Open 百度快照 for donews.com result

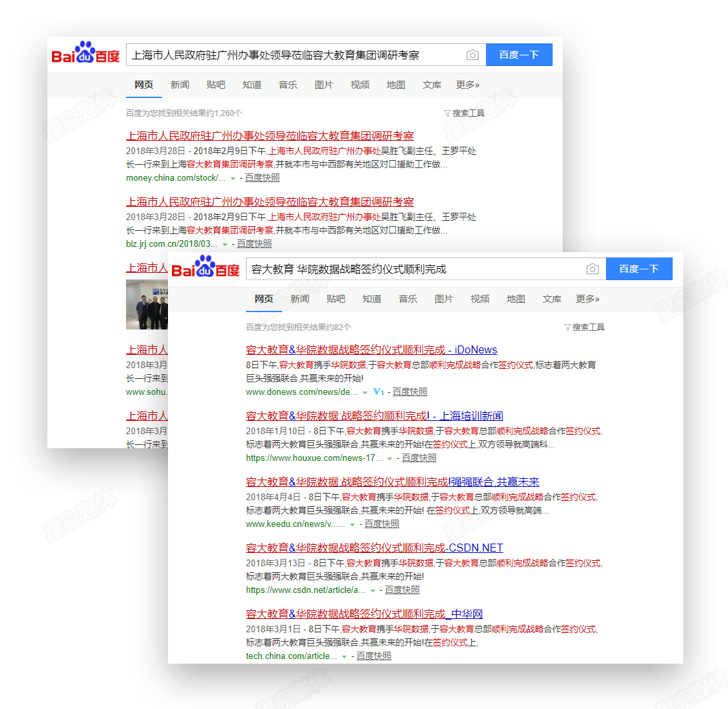coord(410,392)
